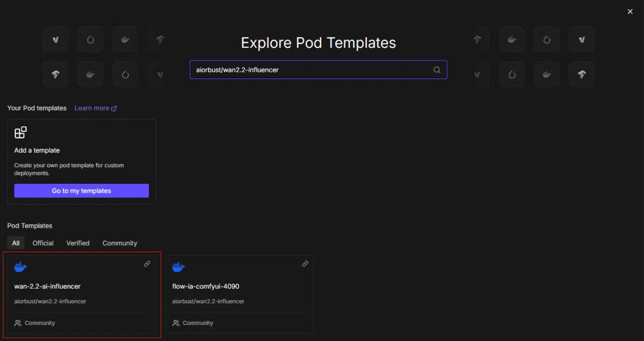Select the wan-2.2-ai-influencer template title
Screen dimensions: 644x341
pos(47,286)
